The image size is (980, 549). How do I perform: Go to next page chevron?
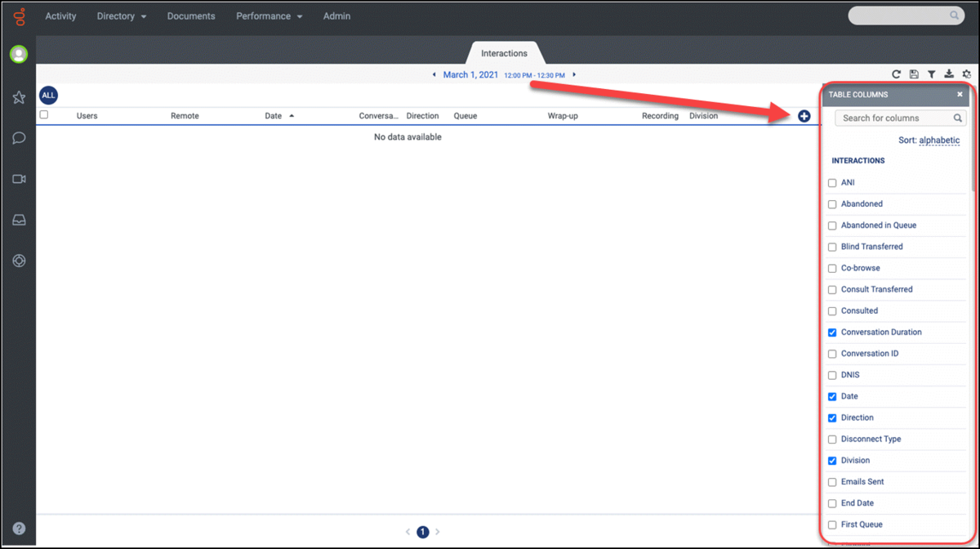coord(438,532)
